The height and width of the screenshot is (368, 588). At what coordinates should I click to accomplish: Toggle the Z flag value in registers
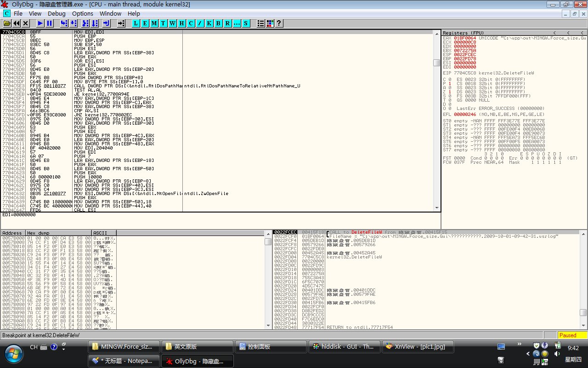coord(449,91)
